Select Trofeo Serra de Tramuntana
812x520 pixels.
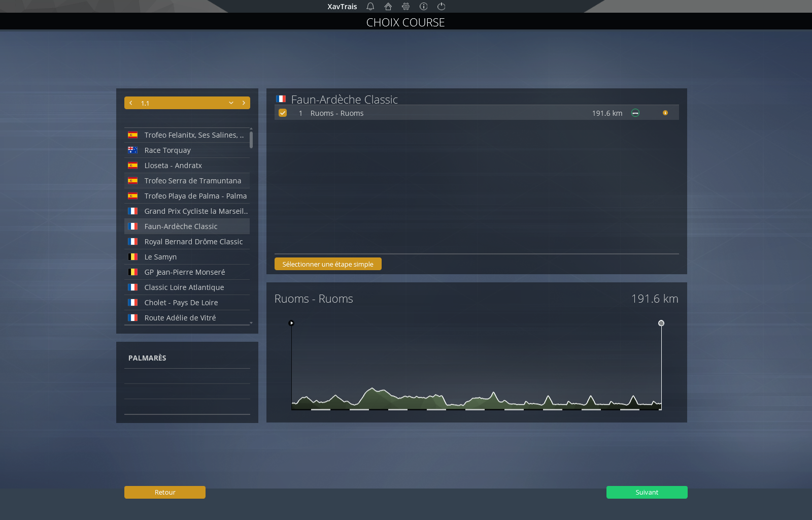[x=187, y=181]
